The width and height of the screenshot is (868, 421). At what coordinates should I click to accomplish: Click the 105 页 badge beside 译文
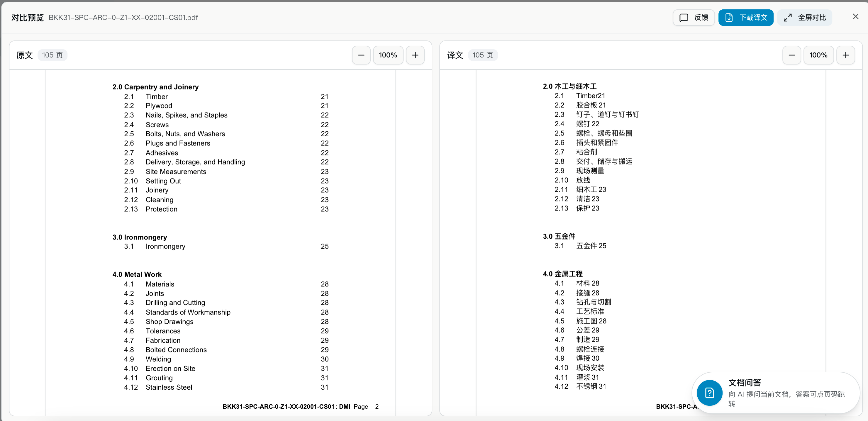pyautogui.click(x=482, y=55)
